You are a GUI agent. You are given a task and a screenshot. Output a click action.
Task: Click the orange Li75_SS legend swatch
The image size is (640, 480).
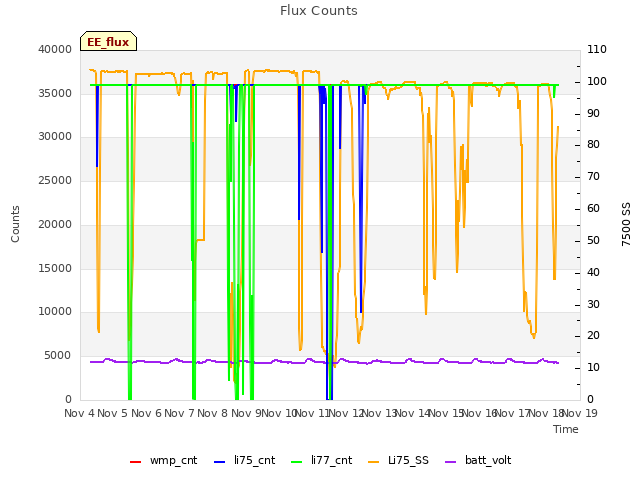coord(373,462)
